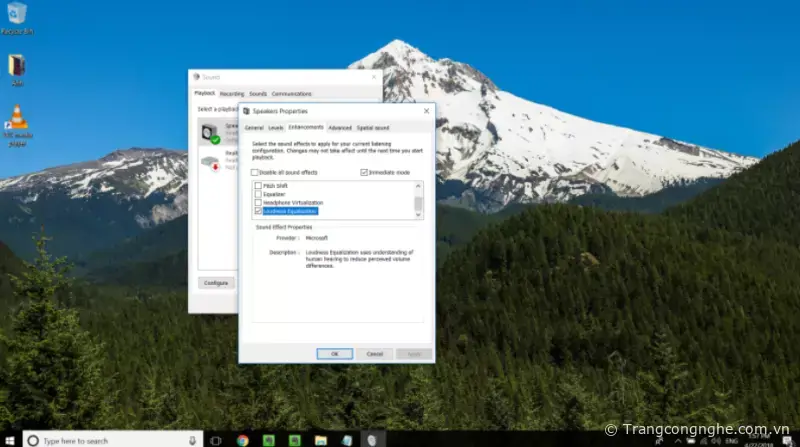800x447 pixels.
Task: Select the folder icon on the desktop
Action: click(17, 65)
